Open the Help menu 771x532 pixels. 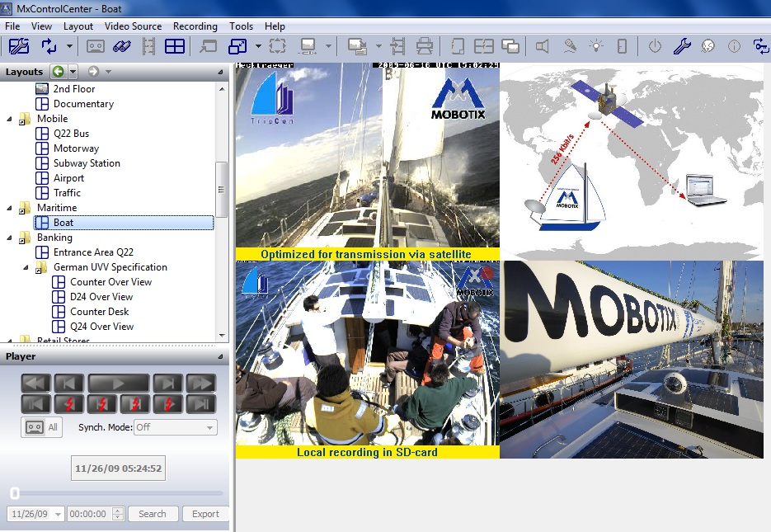(x=275, y=26)
